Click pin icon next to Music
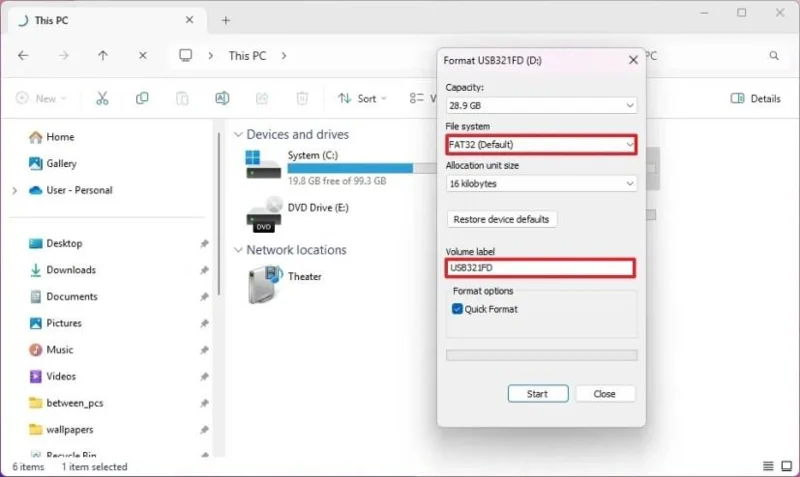800x477 pixels. tap(204, 349)
